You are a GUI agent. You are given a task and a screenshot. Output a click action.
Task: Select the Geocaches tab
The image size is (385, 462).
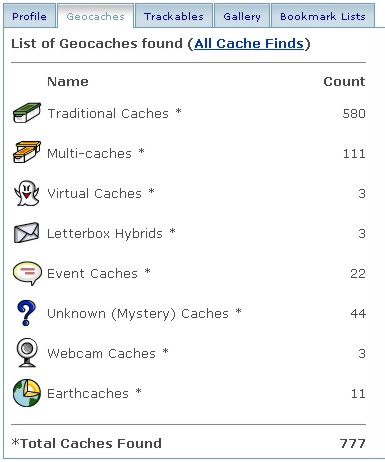[95, 16]
